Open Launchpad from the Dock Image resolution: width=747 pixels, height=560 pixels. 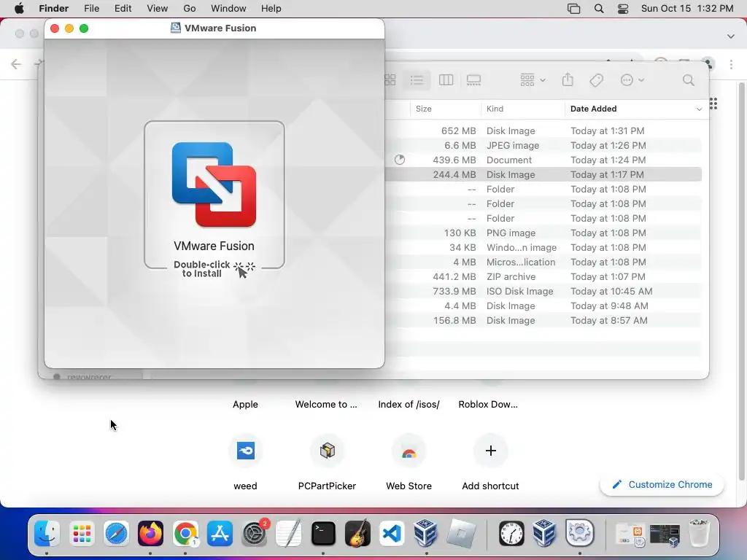(x=82, y=533)
